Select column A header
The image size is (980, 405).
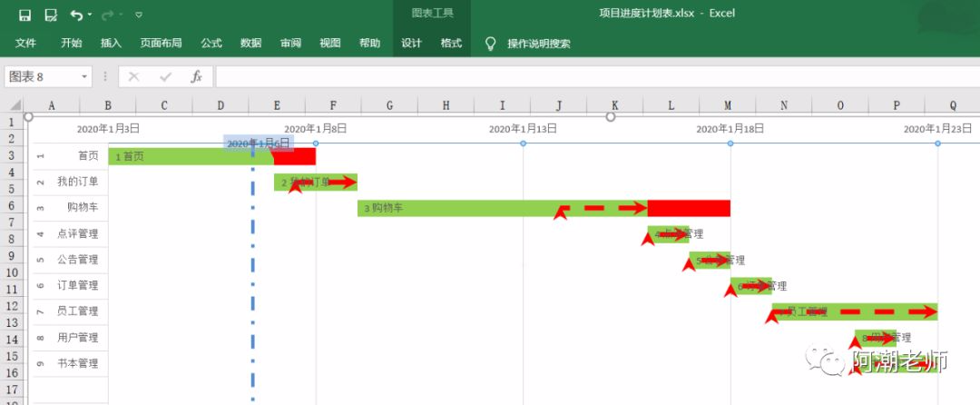point(52,105)
